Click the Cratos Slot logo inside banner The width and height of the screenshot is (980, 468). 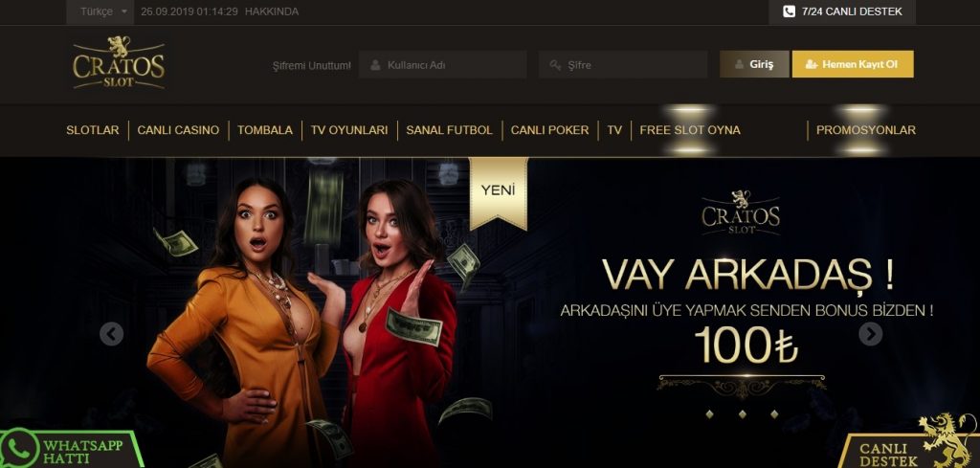[x=741, y=213]
